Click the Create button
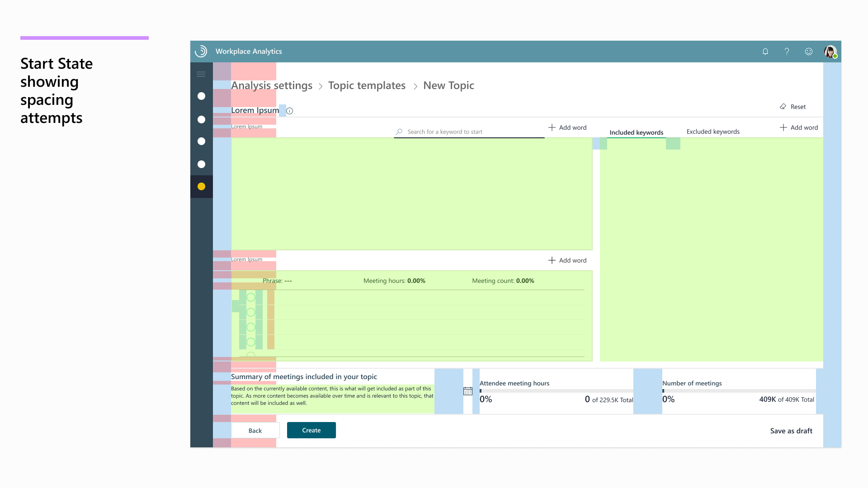 pos(311,430)
